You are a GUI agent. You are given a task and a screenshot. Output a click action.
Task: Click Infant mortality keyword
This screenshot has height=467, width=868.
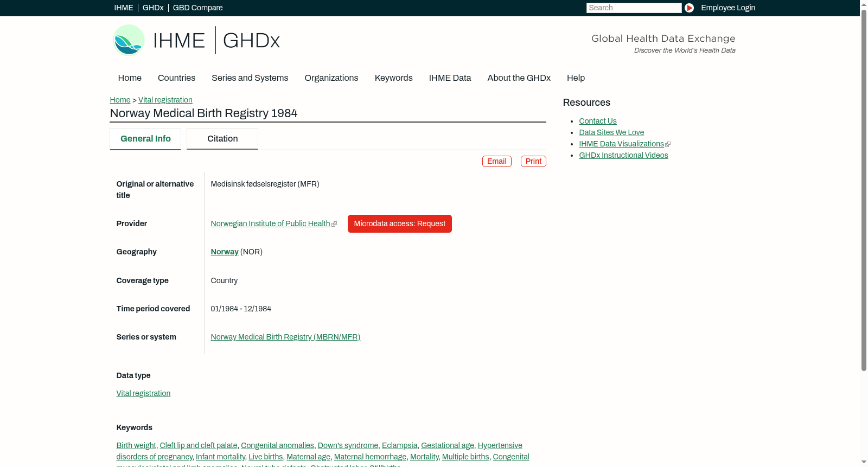pyautogui.click(x=220, y=457)
